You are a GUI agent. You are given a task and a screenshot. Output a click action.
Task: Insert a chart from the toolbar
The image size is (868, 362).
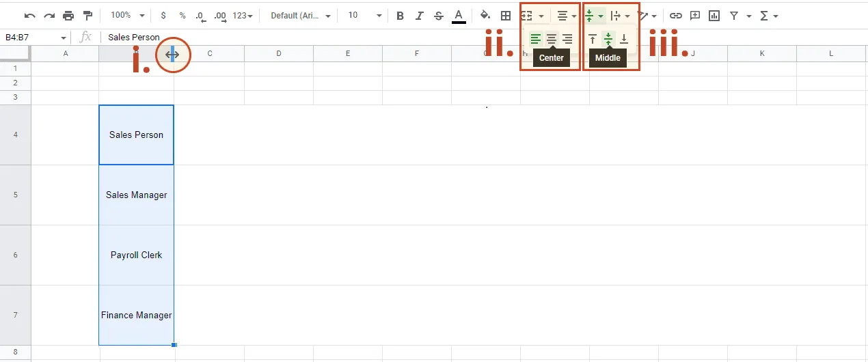click(714, 15)
